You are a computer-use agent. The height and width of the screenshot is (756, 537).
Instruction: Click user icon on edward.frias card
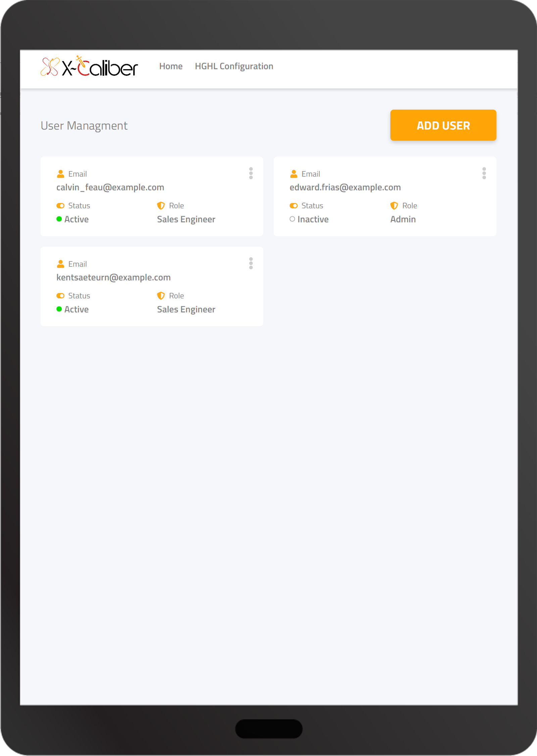294,174
